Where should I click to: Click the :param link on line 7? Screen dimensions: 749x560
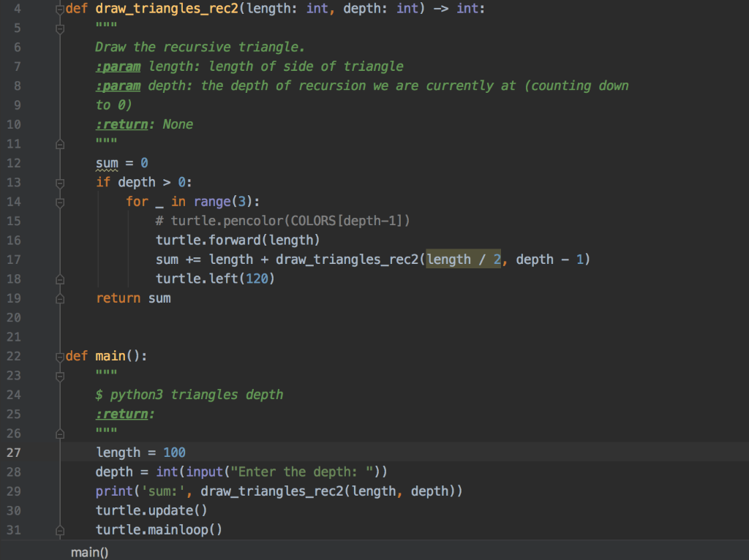117,66
